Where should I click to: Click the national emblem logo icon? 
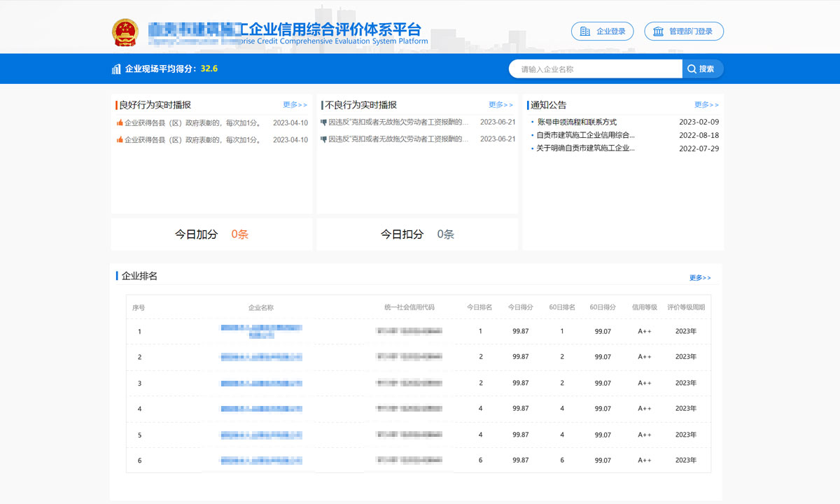click(x=125, y=33)
